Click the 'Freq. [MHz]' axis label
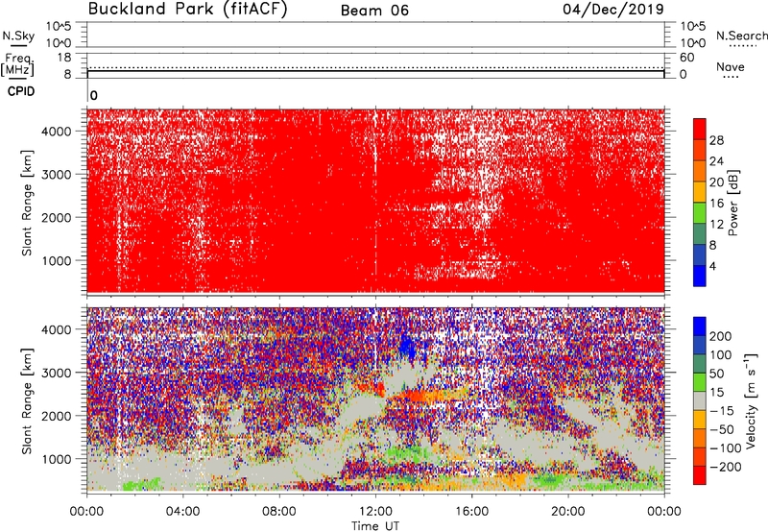 pyautogui.click(x=18, y=65)
